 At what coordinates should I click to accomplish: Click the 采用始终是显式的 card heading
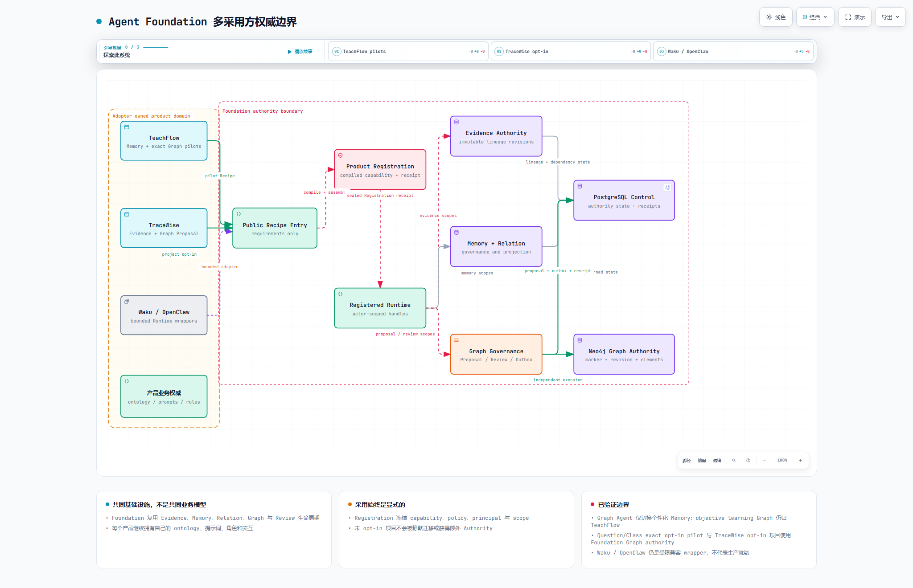pyautogui.click(x=380, y=505)
